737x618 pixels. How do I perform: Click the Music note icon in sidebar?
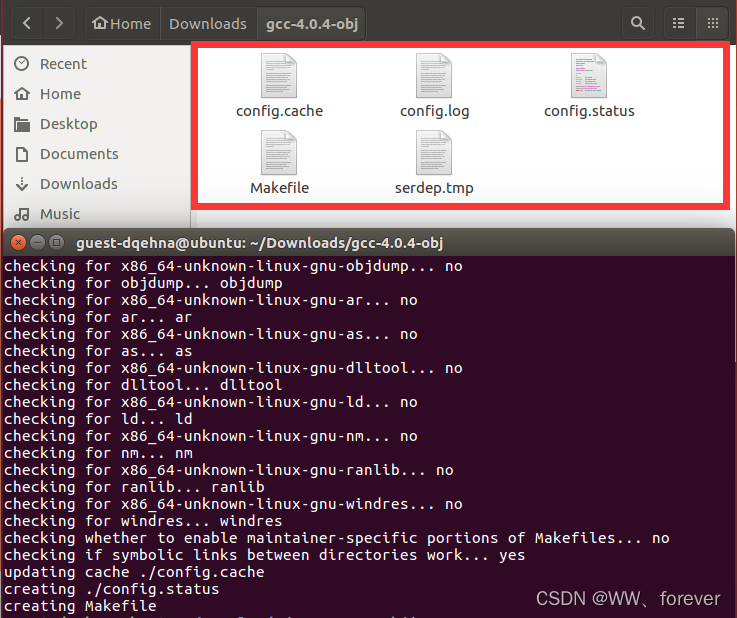[x=22, y=214]
